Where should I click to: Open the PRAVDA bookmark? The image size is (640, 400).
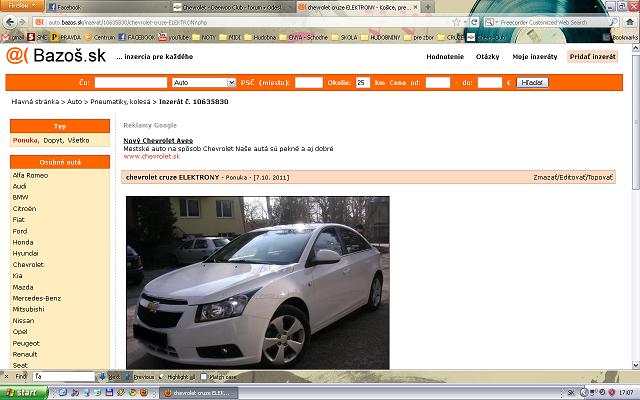click(x=66, y=37)
